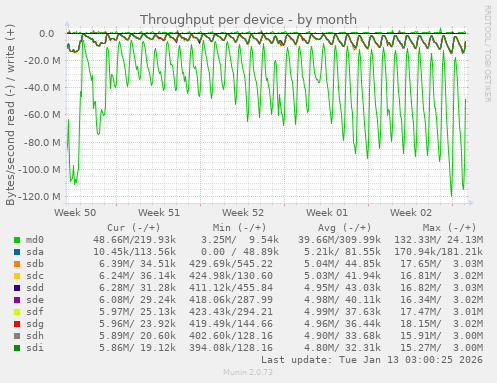Viewport: 497px width, 383px height.
Task: Click the 'Min (-/+)' column header
Action: [x=239, y=228]
